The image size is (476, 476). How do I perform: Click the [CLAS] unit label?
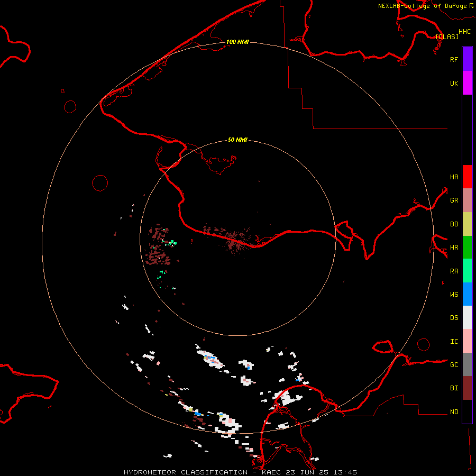[x=447, y=36]
